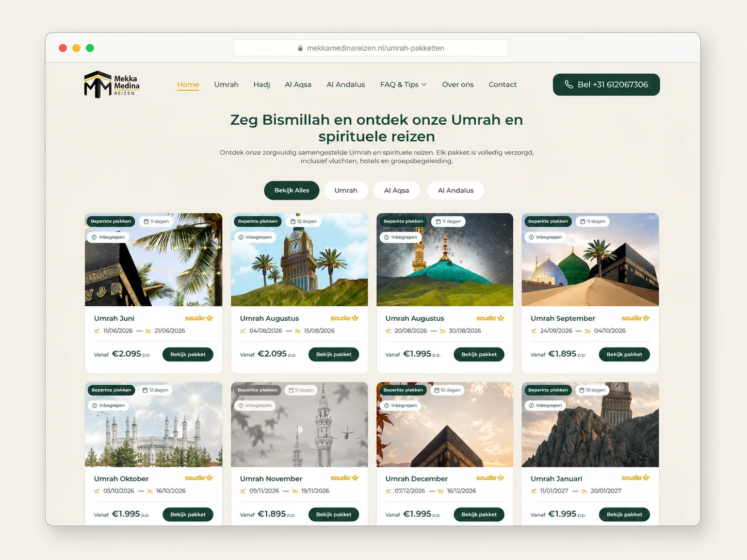The image size is (747, 560).
Task: Click the €1.895 price on Umrah September
Action: click(x=562, y=354)
